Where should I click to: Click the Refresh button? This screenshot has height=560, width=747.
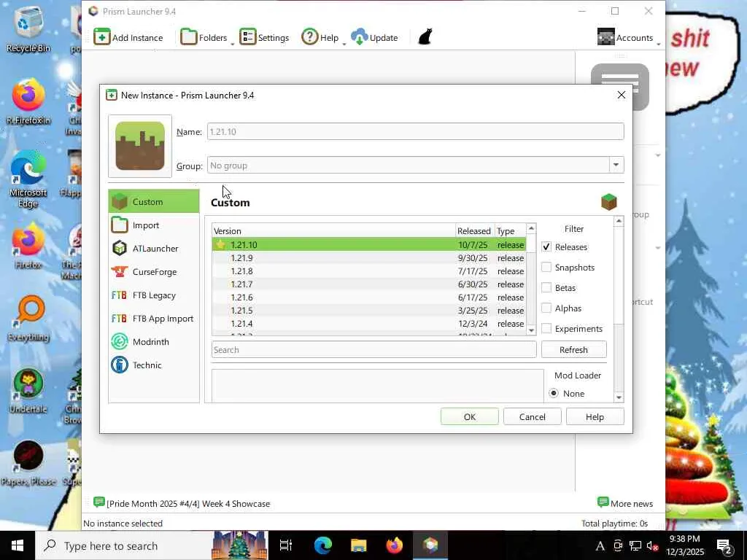pyautogui.click(x=573, y=349)
